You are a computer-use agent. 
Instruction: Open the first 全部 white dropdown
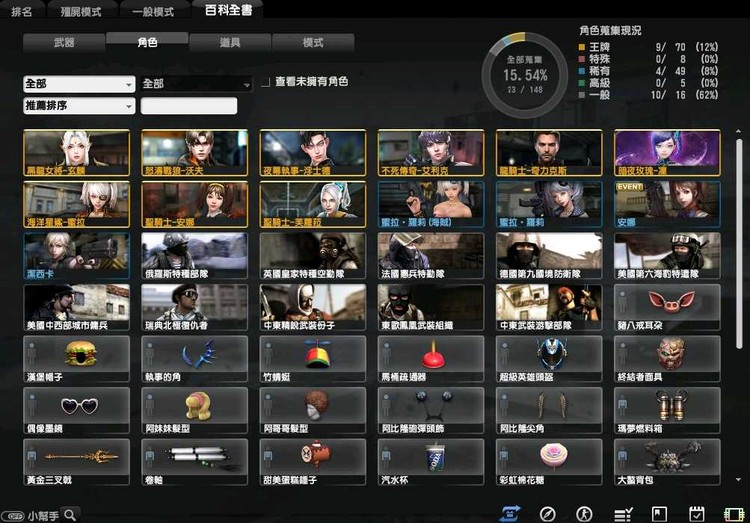tap(79, 84)
